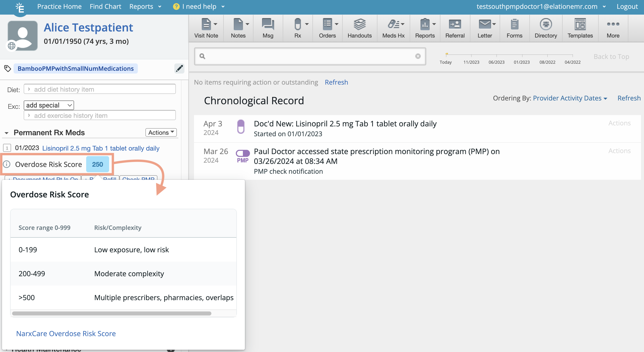The image size is (644, 352).
Task: Open the Directory icon
Action: [545, 25]
